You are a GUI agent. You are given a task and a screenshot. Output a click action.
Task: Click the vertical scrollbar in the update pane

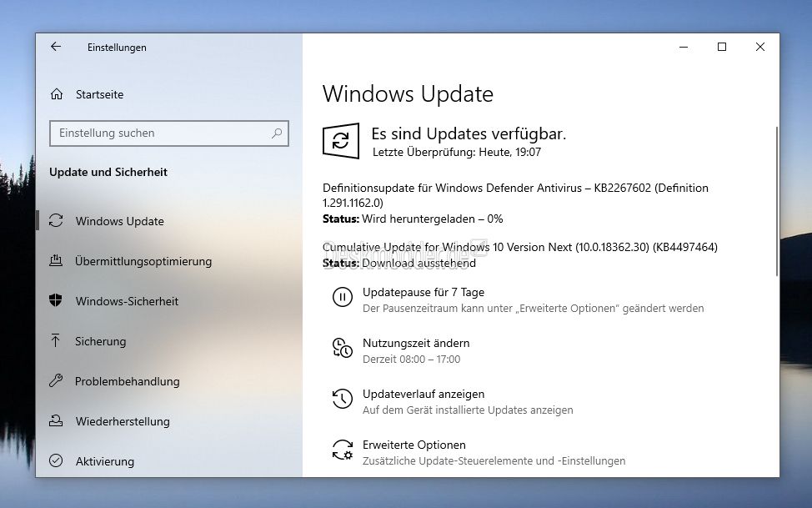[776, 201]
